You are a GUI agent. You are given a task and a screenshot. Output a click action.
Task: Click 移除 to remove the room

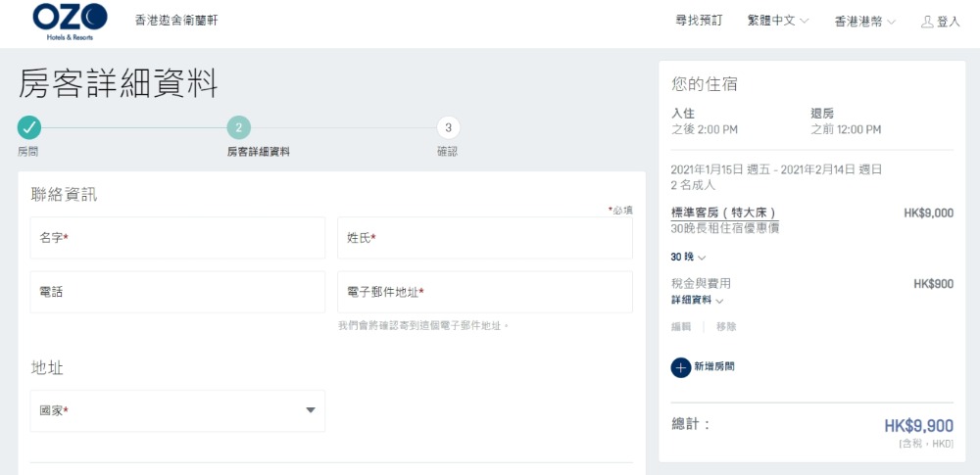tap(726, 326)
